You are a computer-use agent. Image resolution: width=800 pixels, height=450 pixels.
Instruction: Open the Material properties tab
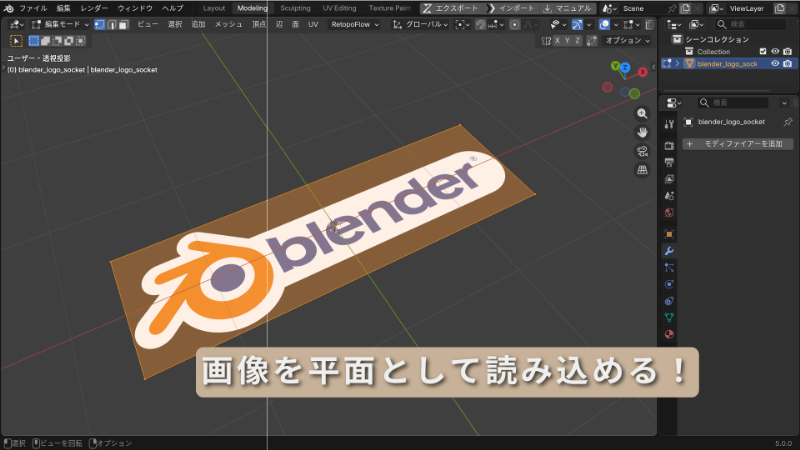tap(669, 334)
